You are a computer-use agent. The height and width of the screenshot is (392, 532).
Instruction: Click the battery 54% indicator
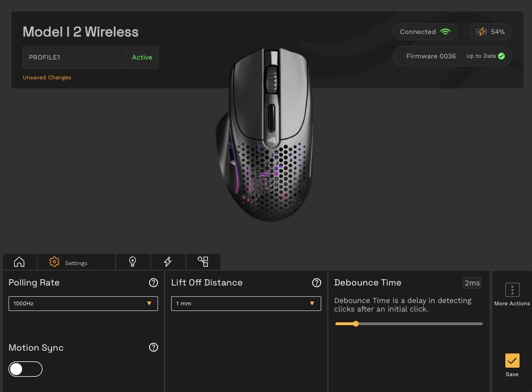coord(490,32)
